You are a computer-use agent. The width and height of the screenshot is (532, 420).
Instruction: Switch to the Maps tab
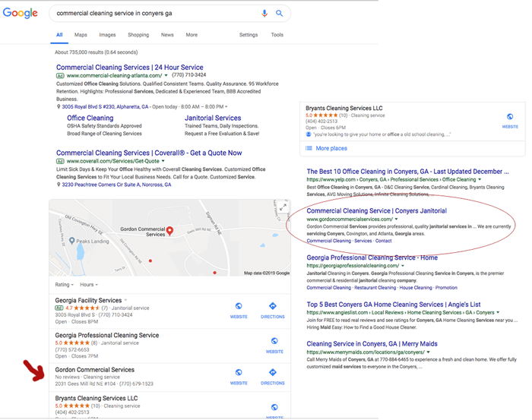click(x=81, y=35)
